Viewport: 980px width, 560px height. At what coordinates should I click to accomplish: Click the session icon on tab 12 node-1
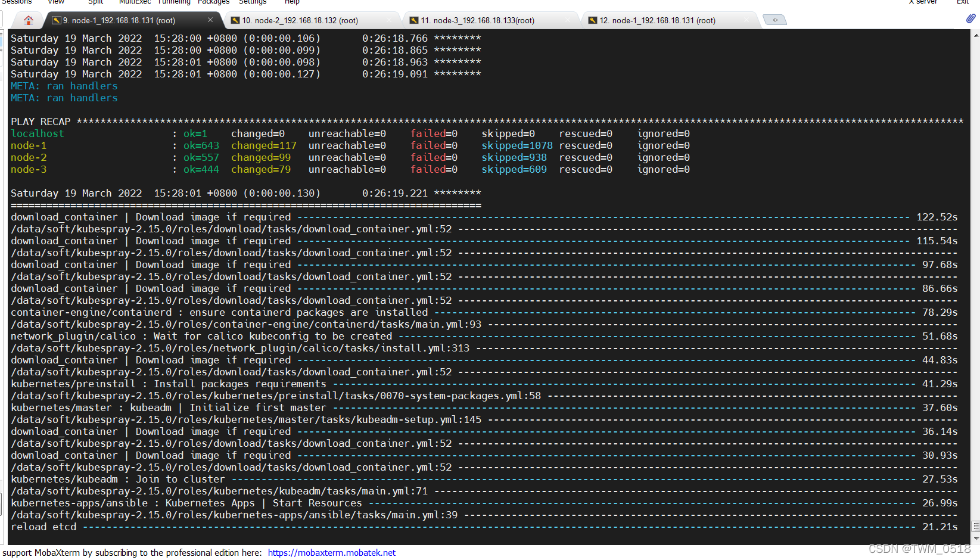point(592,21)
